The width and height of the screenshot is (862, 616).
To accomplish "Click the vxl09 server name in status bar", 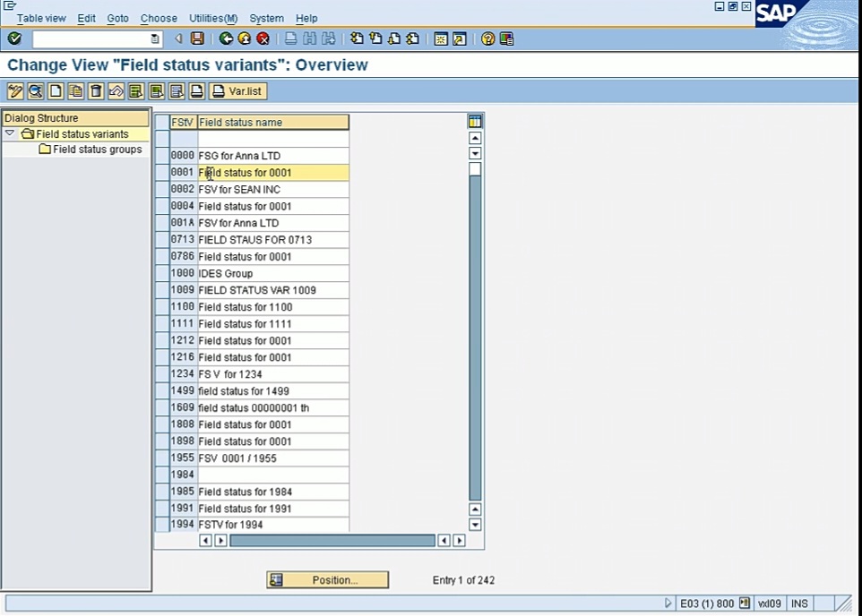I will pos(769,603).
